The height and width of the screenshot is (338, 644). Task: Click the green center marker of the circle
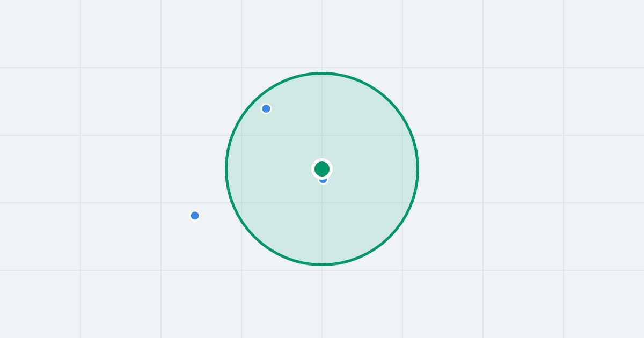pyautogui.click(x=322, y=169)
